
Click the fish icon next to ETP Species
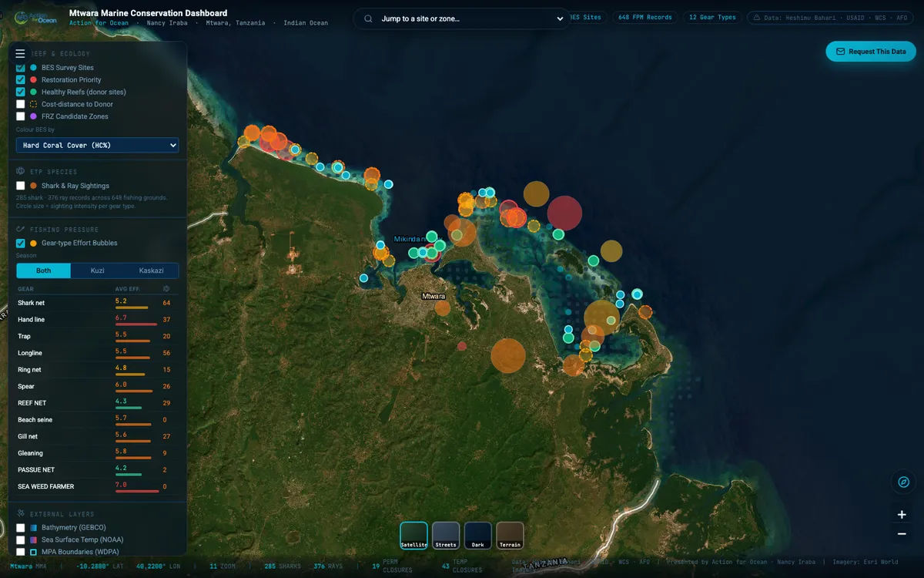22,172
